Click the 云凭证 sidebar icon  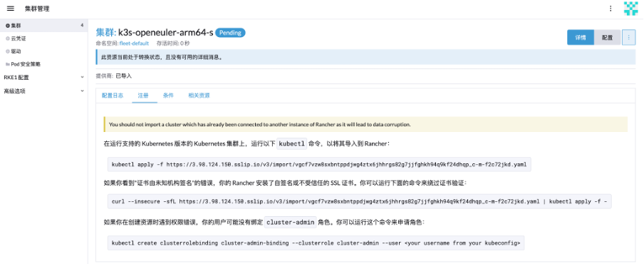[7, 39]
